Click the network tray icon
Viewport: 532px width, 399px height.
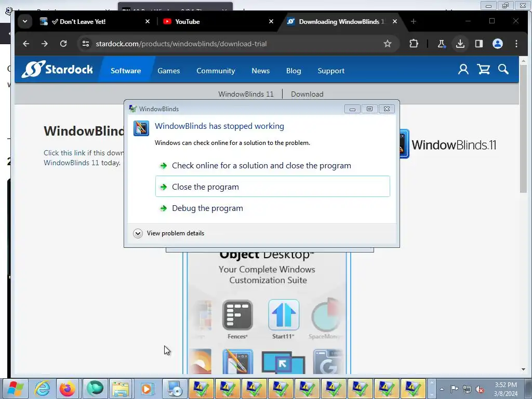pos(467,389)
